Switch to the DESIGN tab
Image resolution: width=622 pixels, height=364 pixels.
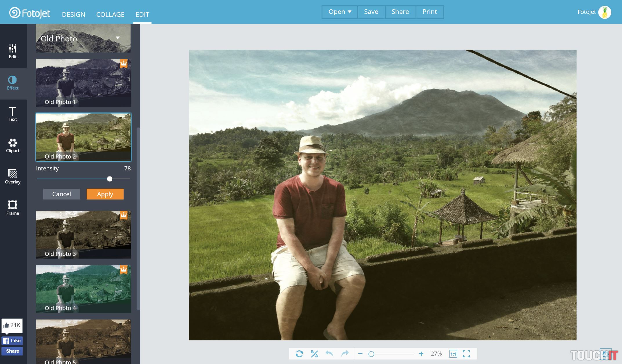pos(73,14)
